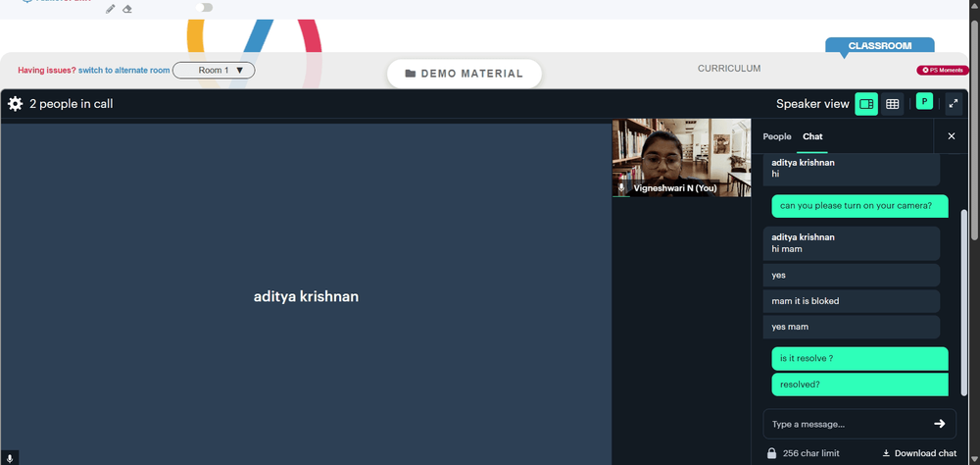Click the 'hi mam' message
Viewport: 980px width, 465px height.
[x=852, y=243]
